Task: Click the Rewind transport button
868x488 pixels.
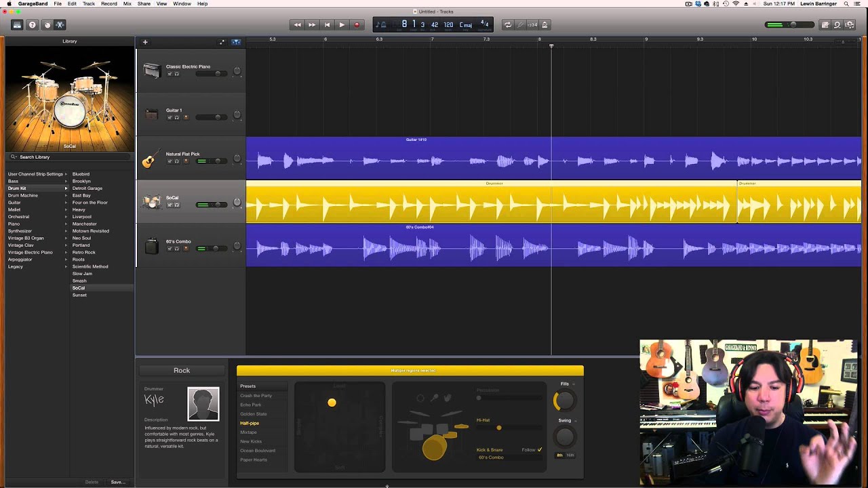Action: [297, 25]
